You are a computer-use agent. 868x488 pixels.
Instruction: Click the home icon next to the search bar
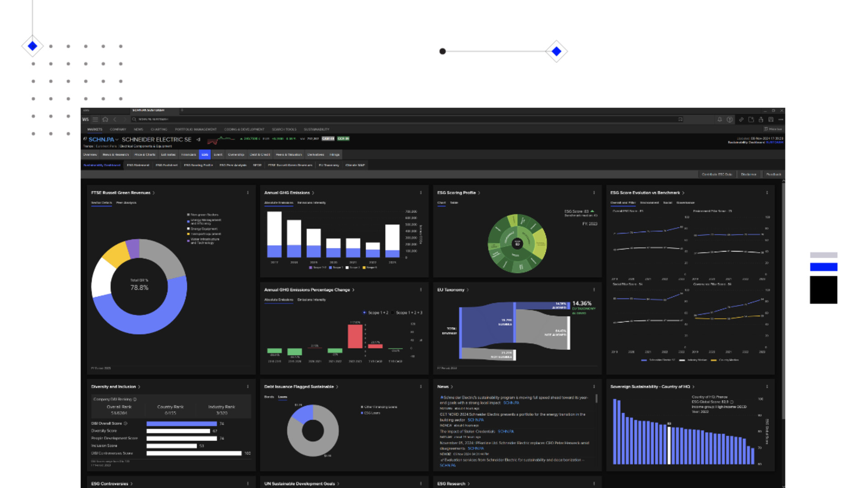(x=105, y=119)
